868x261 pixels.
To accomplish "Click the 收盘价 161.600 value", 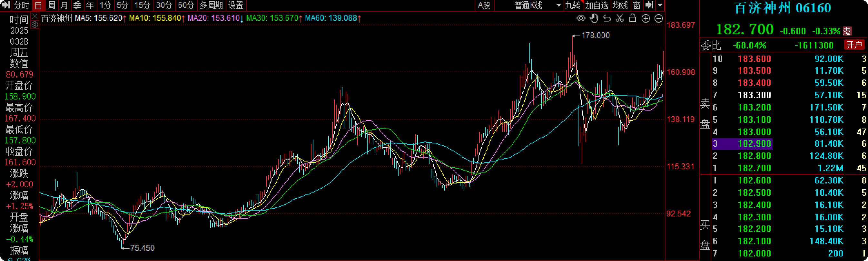I will [20, 162].
